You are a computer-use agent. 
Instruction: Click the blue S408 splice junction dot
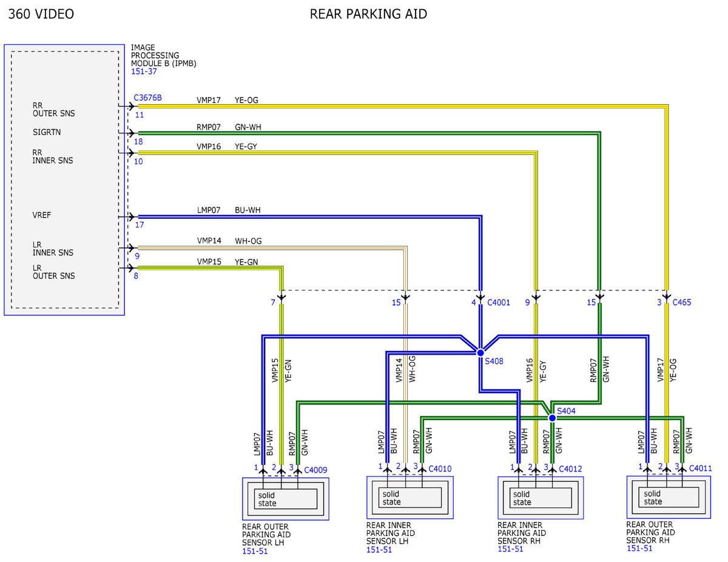[480, 352]
